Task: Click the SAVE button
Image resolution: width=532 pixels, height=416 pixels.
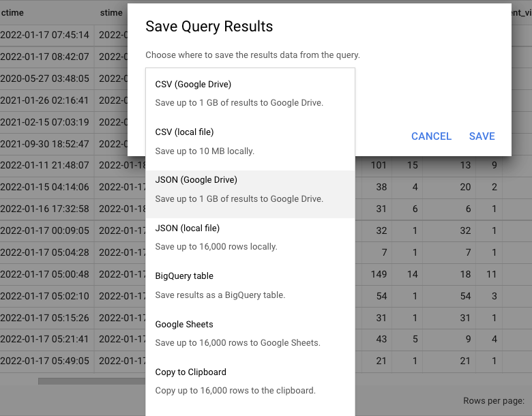Action: 482,136
